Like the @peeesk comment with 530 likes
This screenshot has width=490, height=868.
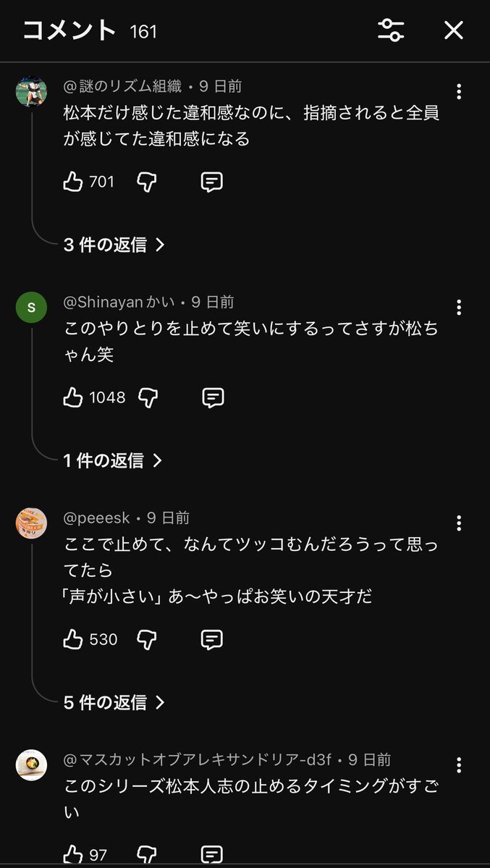(73, 639)
